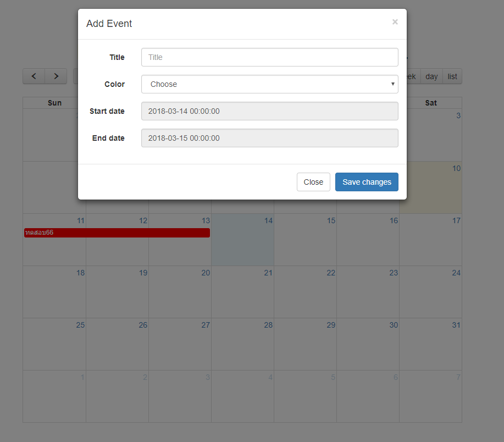504x442 pixels.
Task: Select day 25 in calendar
Action: pos(54,344)
